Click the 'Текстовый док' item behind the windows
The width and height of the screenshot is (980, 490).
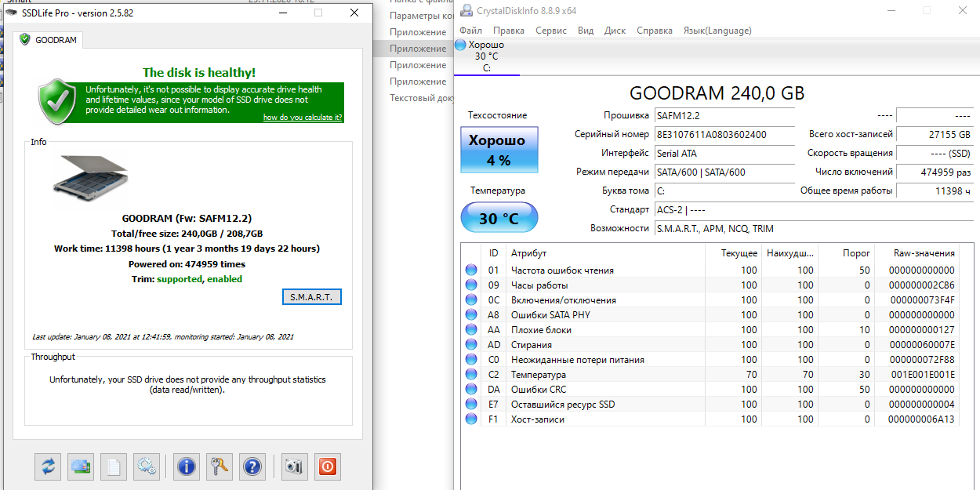pyautogui.click(x=422, y=98)
